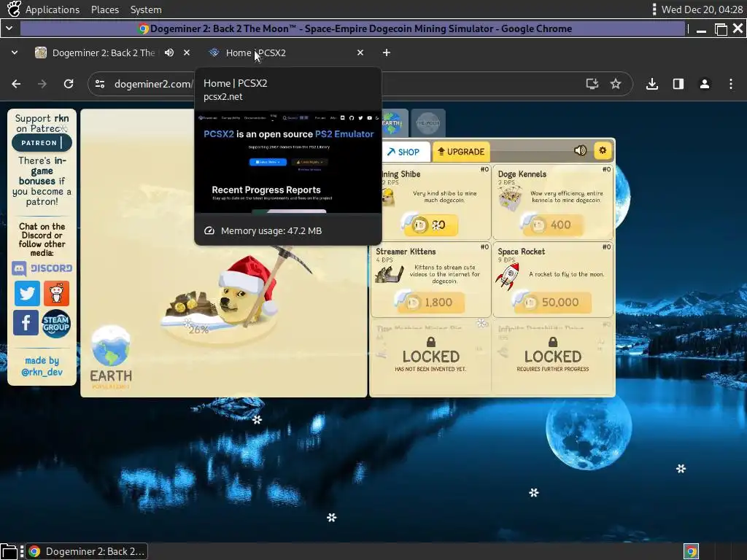Open top panel three-dot handle
Screen dimensions: 747x560
(x=654, y=9)
